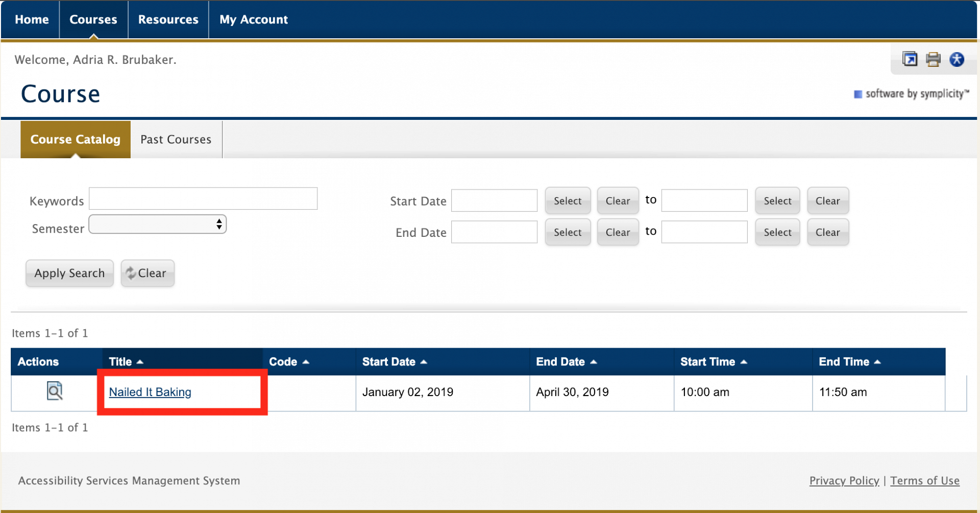The height and width of the screenshot is (513, 980).
Task: Click the End Date from input field
Action: (x=494, y=232)
